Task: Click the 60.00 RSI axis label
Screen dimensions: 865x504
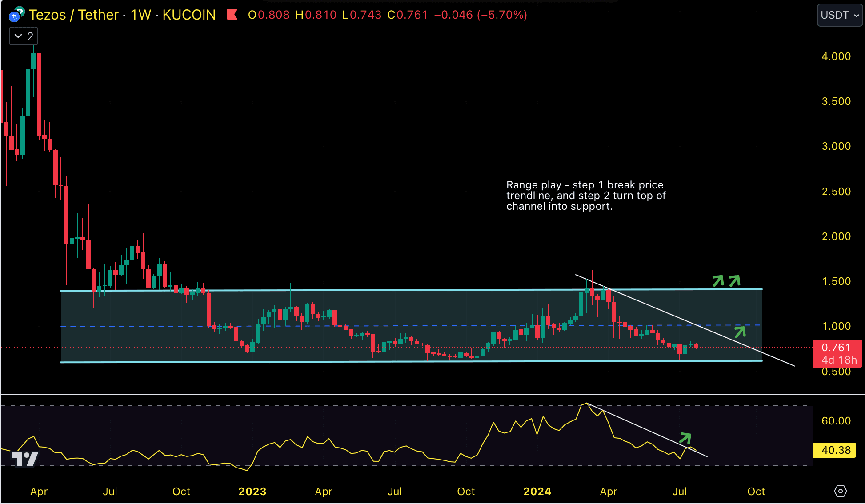Action: point(836,421)
